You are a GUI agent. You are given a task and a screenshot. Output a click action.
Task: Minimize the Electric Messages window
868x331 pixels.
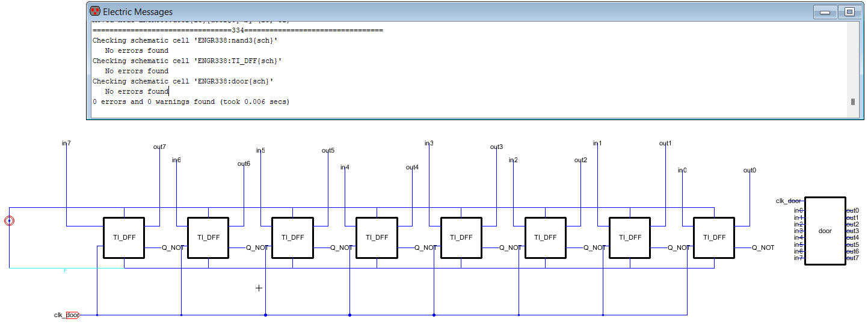tap(825, 11)
